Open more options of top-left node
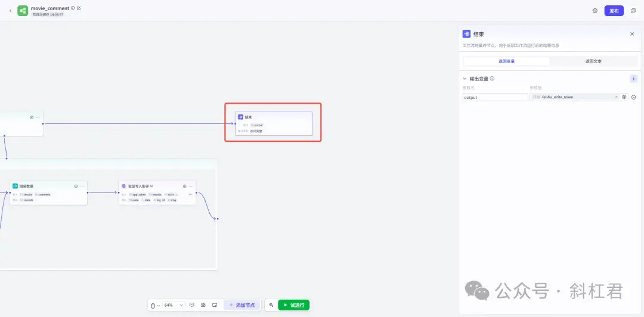644x317 pixels. tap(38, 117)
